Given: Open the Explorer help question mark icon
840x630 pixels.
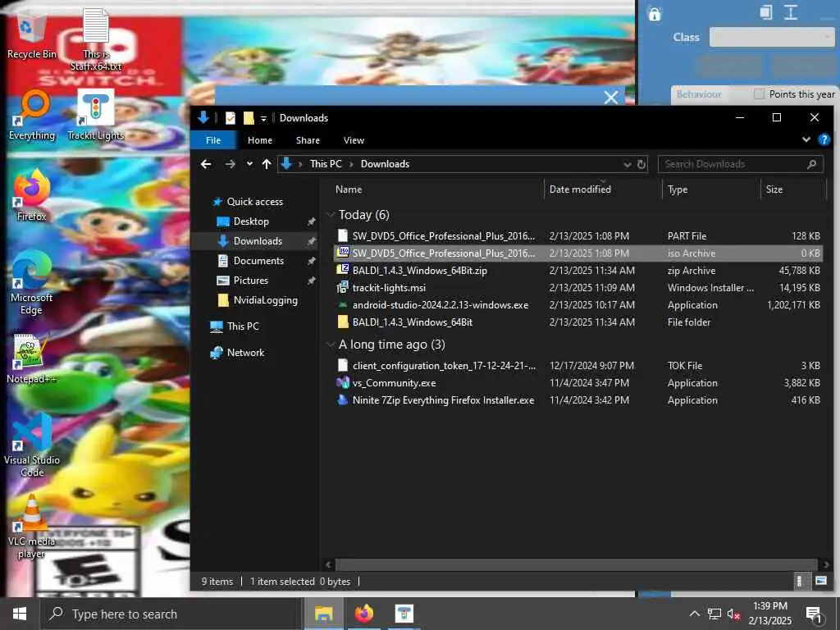Looking at the screenshot, I should click(x=824, y=139).
